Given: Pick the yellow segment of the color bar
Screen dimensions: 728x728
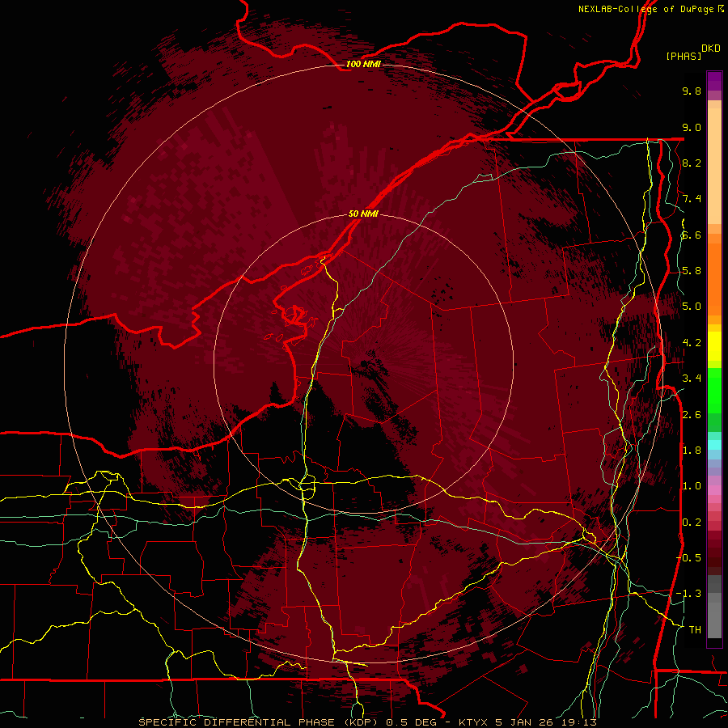Looking at the screenshot, I should coord(714,346).
